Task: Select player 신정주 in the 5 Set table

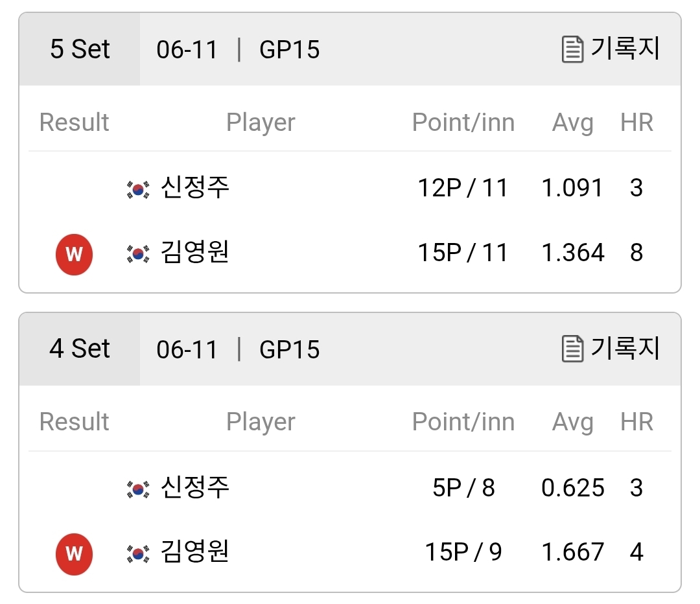Action: click(194, 187)
